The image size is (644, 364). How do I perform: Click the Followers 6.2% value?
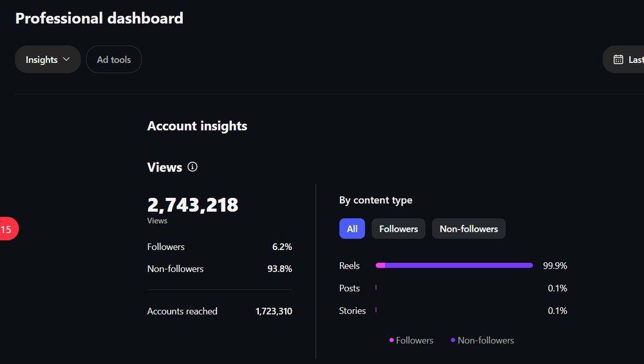282,247
